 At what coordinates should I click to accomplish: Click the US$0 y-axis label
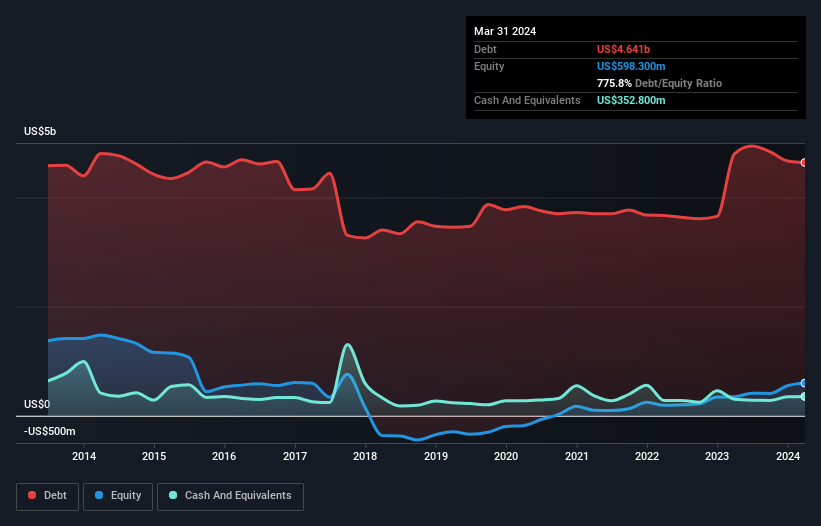pyautogui.click(x=37, y=404)
